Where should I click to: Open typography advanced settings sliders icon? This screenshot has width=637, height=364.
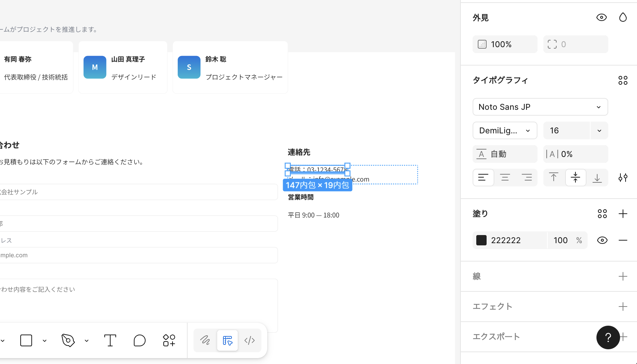[623, 178]
